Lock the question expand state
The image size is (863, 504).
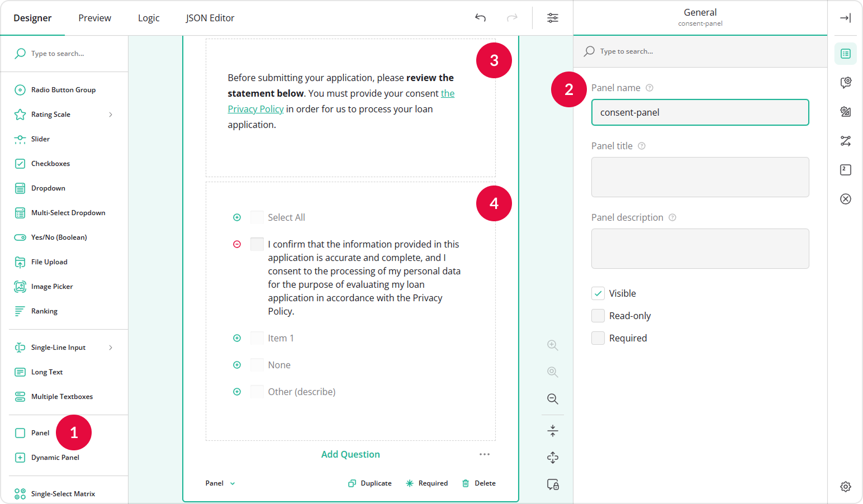pos(553,484)
